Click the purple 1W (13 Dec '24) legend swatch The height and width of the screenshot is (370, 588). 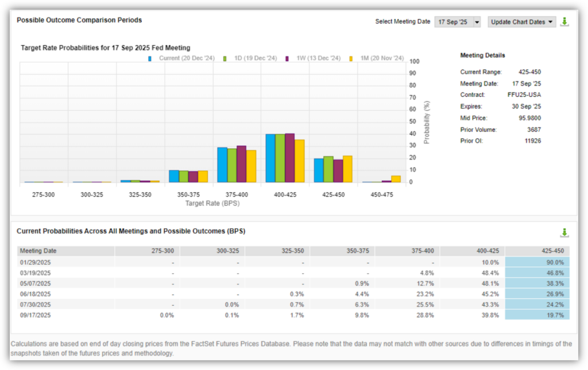[287, 59]
